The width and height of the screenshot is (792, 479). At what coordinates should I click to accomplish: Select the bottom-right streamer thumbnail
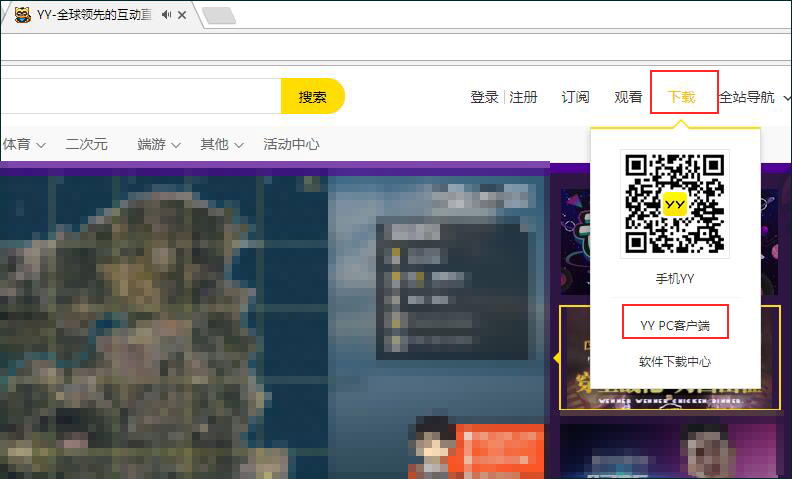(x=669, y=451)
